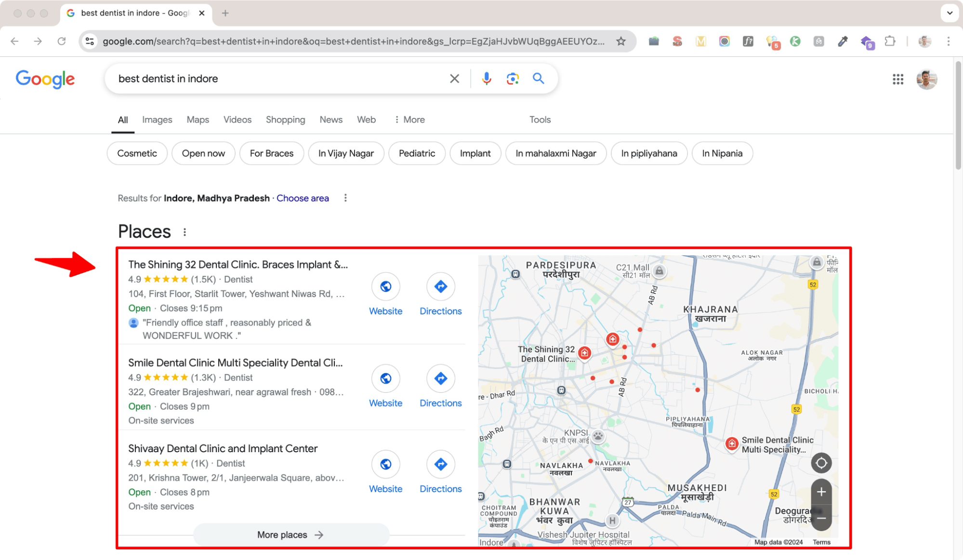963x560 pixels.
Task: Open the three-dot menu next to results location
Action: click(x=345, y=198)
